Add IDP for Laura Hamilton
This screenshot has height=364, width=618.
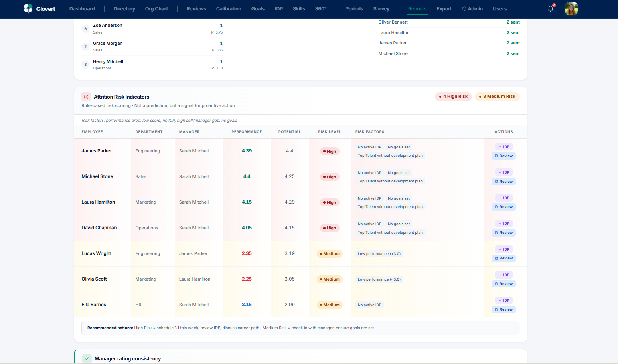(504, 198)
